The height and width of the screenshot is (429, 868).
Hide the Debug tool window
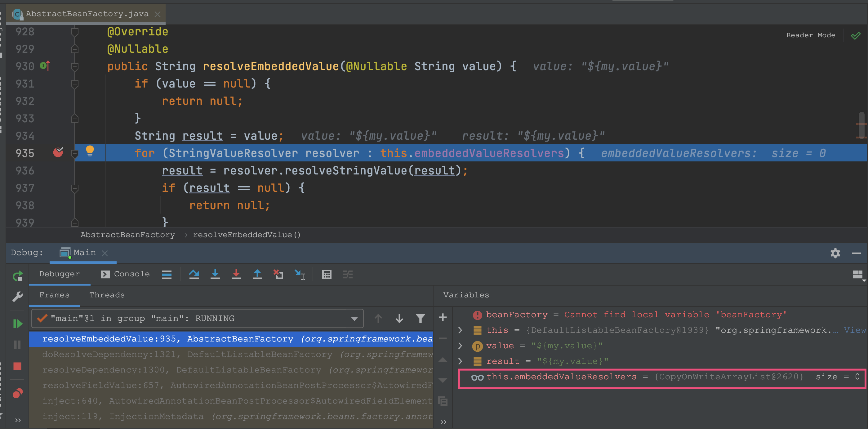(x=856, y=253)
